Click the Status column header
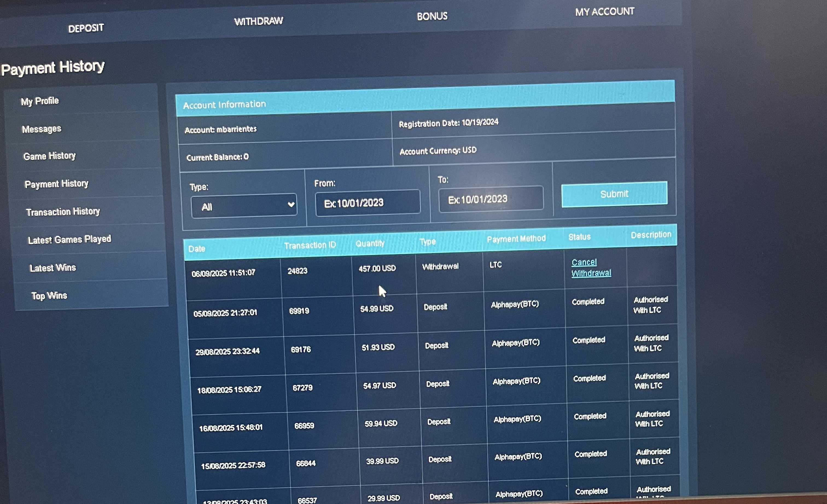 click(579, 237)
